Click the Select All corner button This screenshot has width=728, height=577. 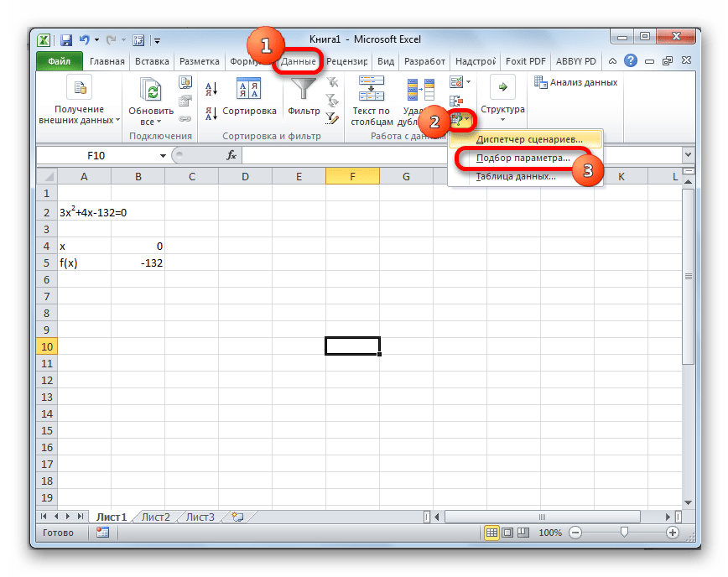click(47, 176)
